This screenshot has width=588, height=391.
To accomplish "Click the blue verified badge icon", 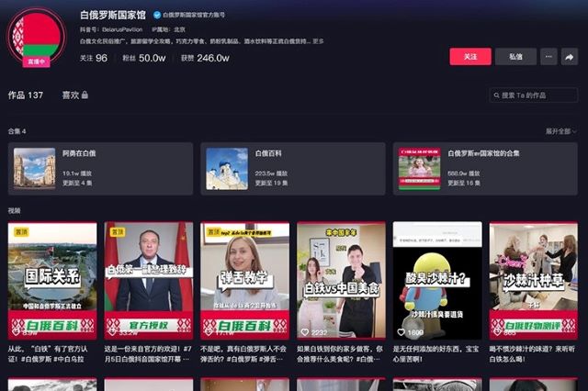I will (157, 15).
